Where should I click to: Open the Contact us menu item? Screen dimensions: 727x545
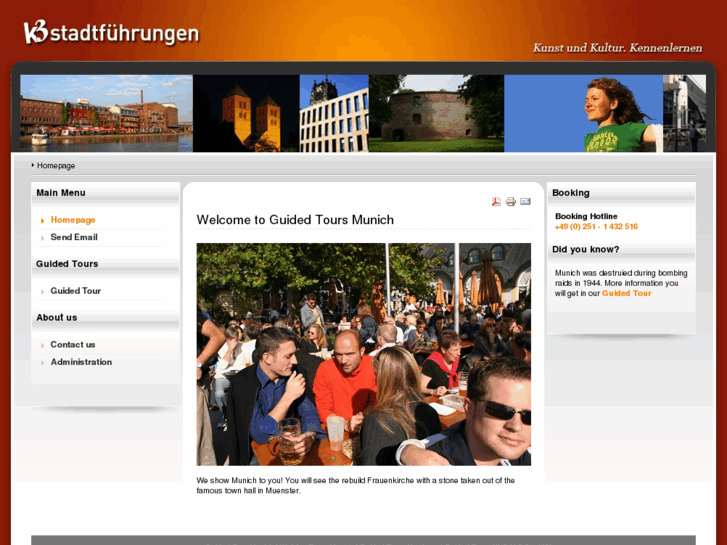click(73, 345)
